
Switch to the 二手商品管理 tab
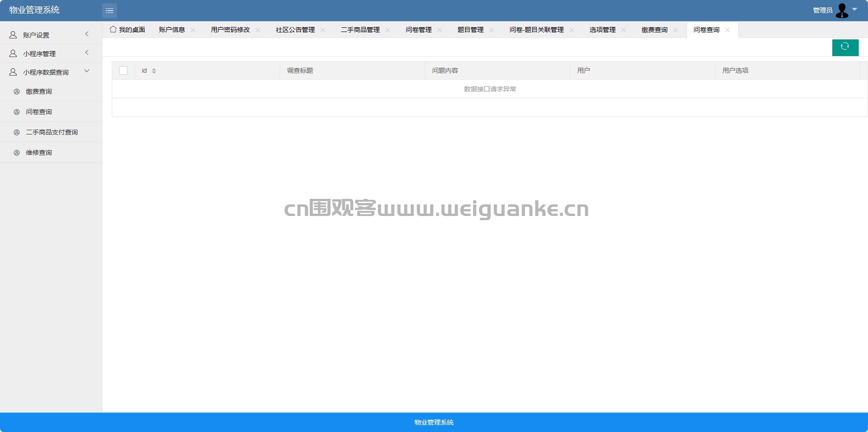360,30
